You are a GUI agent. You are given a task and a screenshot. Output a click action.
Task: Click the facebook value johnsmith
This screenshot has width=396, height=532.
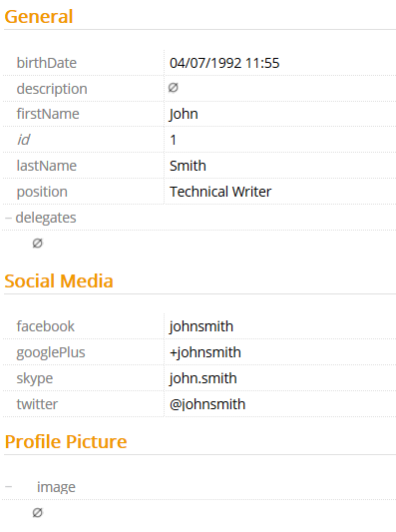pyautogui.click(x=201, y=326)
